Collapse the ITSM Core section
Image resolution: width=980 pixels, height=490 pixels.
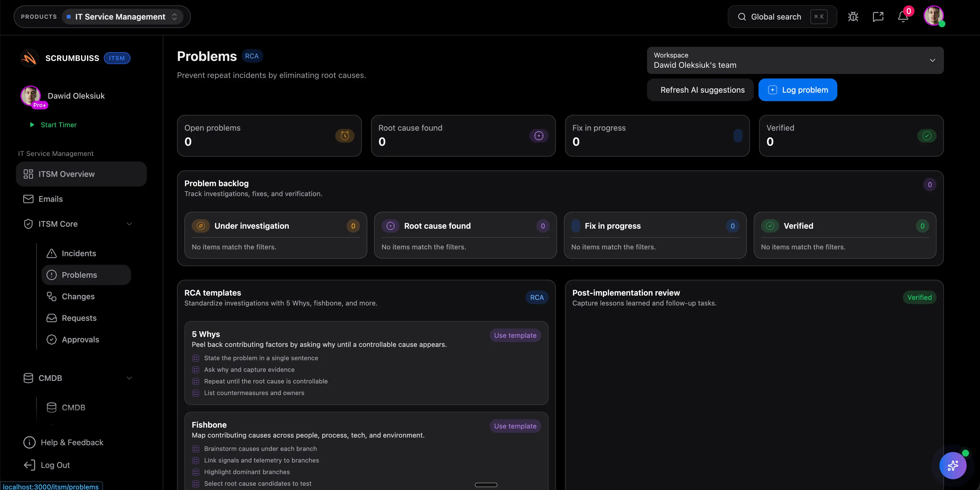pyautogui.click(x=129, y=224)
